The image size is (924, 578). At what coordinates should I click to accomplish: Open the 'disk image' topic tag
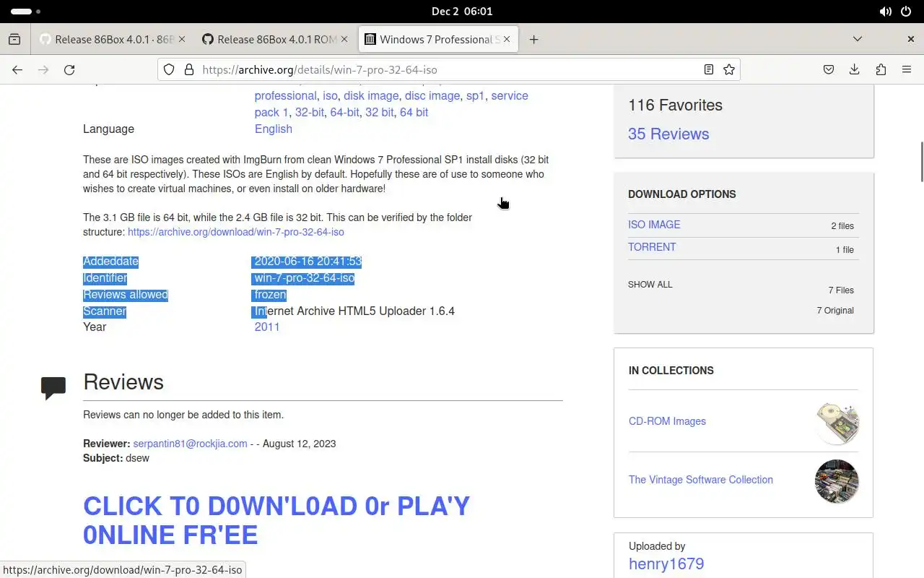point(371,95)
